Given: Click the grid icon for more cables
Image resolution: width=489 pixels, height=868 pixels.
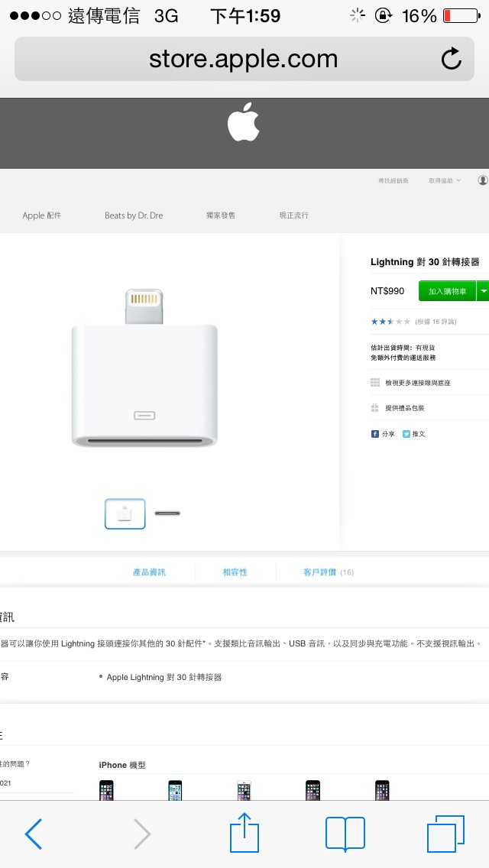Looking at the screenshot, I should (x=375, y=383).
